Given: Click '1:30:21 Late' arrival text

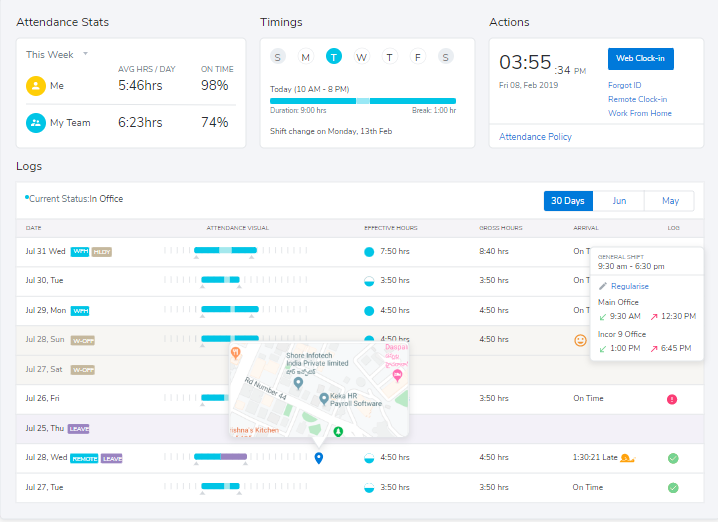Looking at the screenshot, I should (x=595, y=457).
